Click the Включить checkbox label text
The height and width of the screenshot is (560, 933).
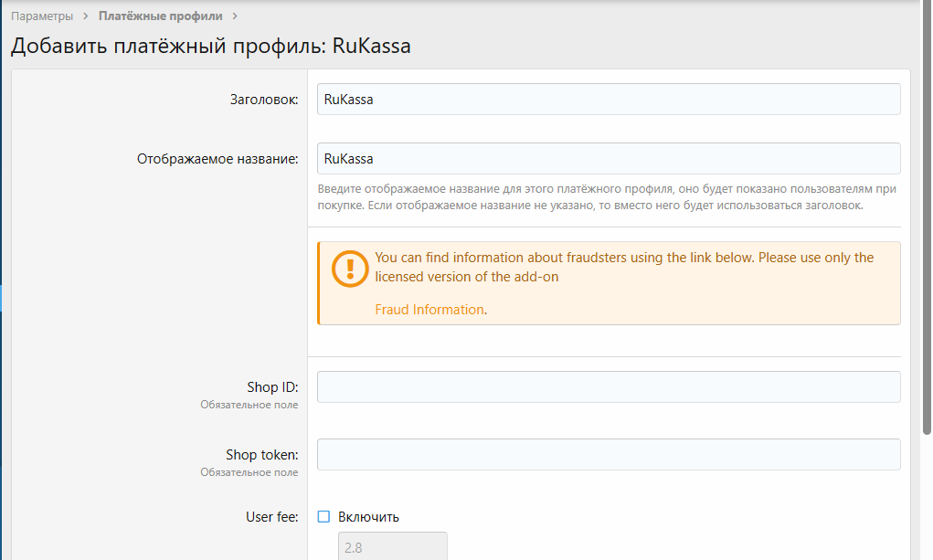[368, 517]
